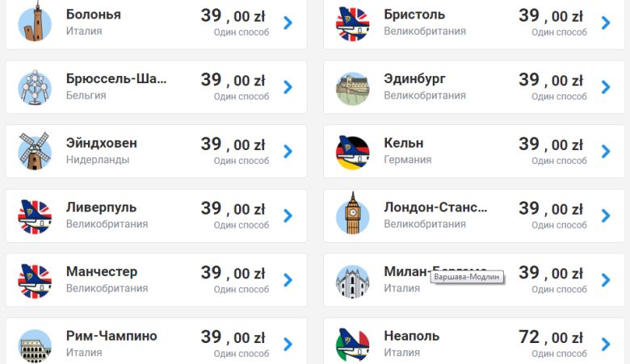Viewport: 630px width, 364px height.
Task: Click the Bologna tower icon
Action: pyautogui.click(x=35, y=23)
